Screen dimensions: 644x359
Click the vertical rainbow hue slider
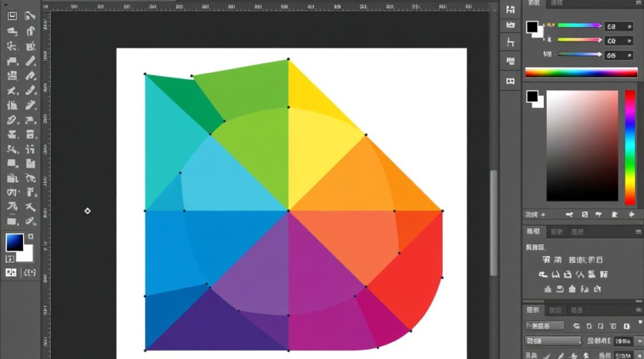tap(630, 147)
